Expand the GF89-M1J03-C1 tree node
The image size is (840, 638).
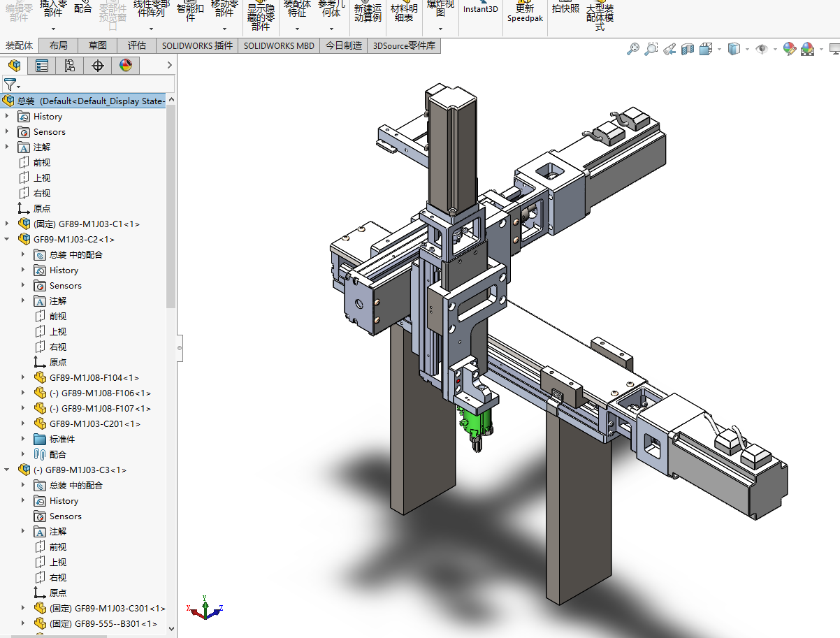[7, 224]
